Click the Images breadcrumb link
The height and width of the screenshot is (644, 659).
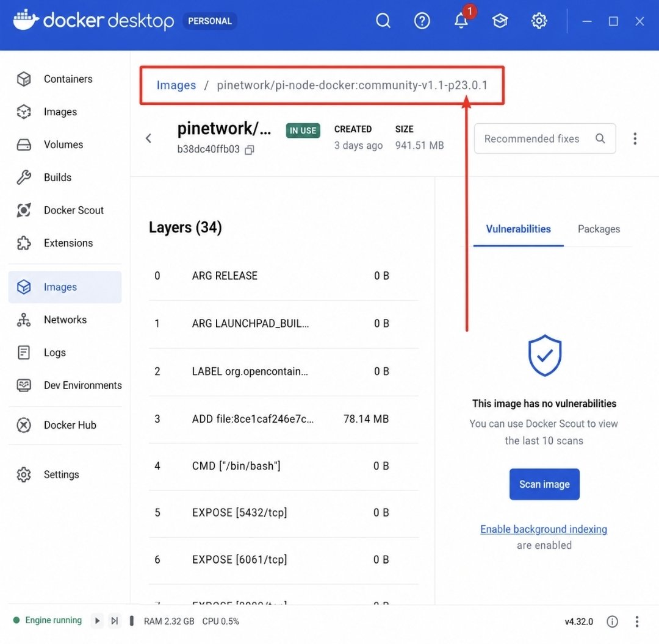[x=176, y=85]
